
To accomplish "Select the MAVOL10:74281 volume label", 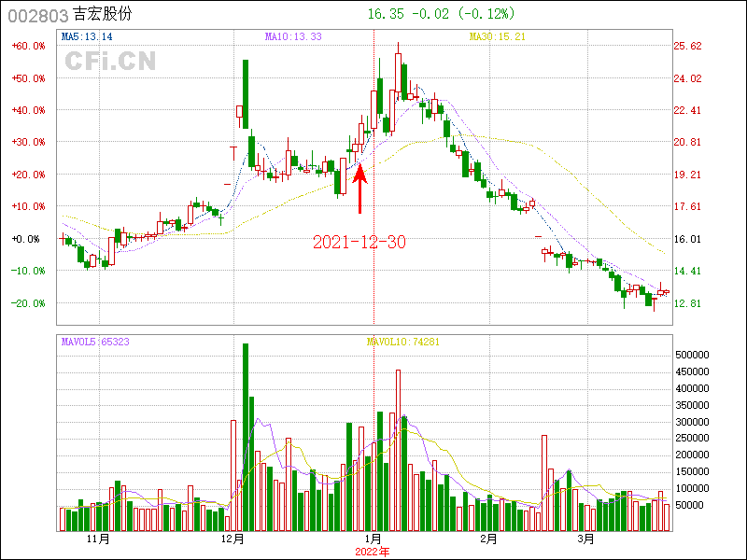I will tap(402, 342).
